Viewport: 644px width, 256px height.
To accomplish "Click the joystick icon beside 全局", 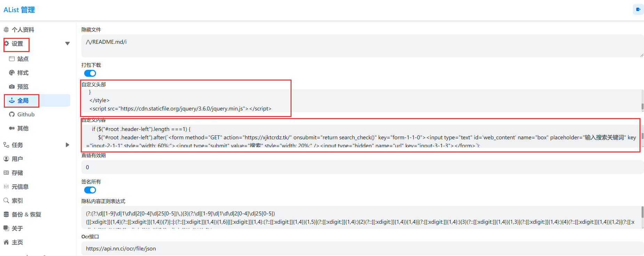I will tap(12, 100).
